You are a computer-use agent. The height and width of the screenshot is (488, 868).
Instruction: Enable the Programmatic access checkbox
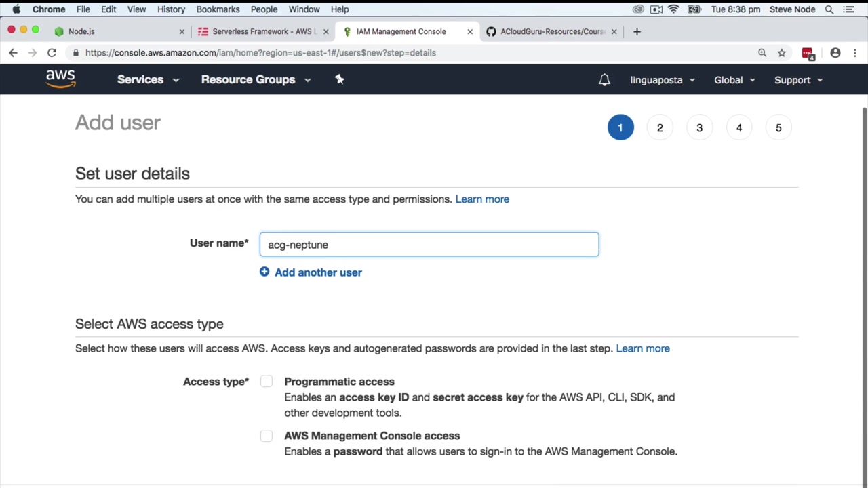tap(267, 382)
